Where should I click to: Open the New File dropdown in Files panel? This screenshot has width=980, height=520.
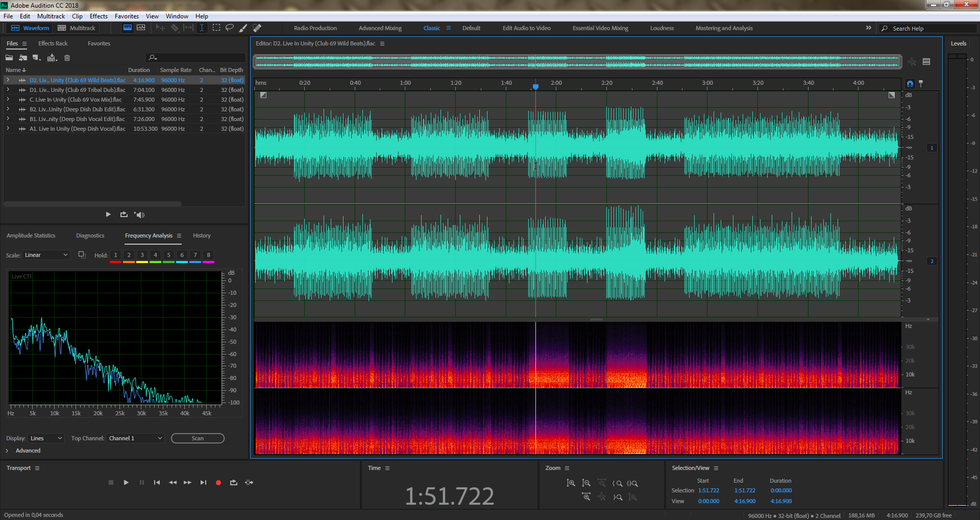tap(37, 58)
